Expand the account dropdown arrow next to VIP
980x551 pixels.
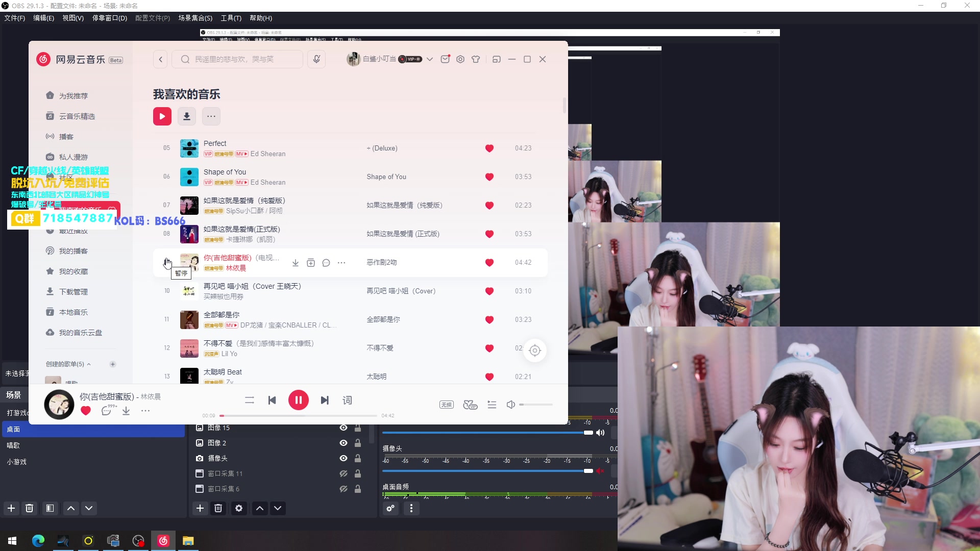(x=430, y=59)
